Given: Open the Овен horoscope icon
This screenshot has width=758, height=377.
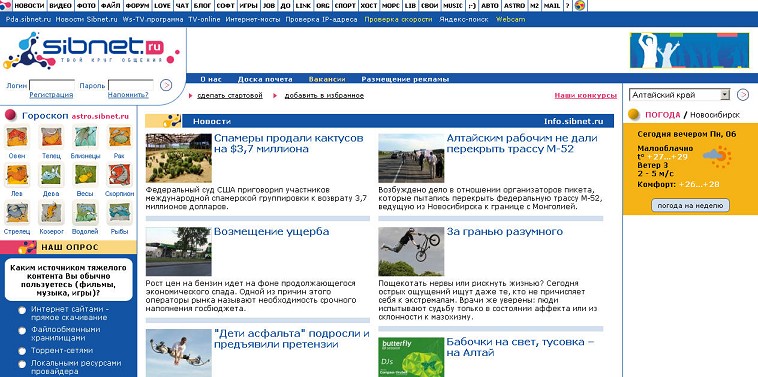Looking at the screenshot, I should (17, 137).
